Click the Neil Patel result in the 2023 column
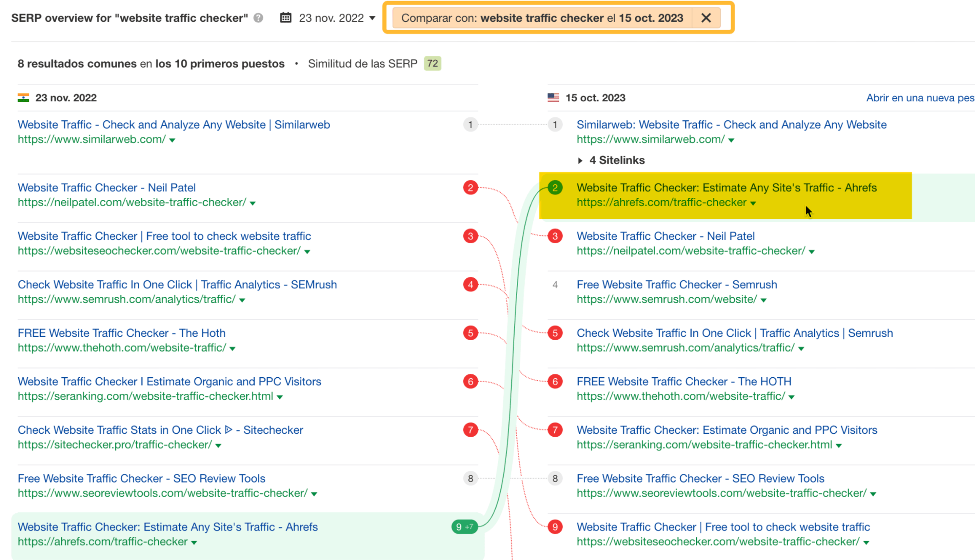The image size is (975, 560). [x=665, y=236]
